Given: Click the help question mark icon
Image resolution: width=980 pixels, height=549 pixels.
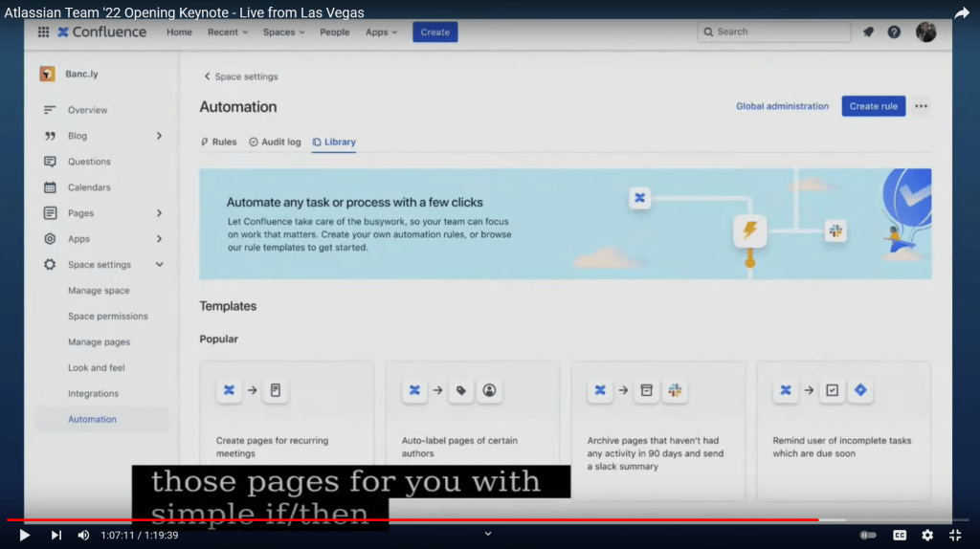Looking at the screenshot, I should coord(894,33).
